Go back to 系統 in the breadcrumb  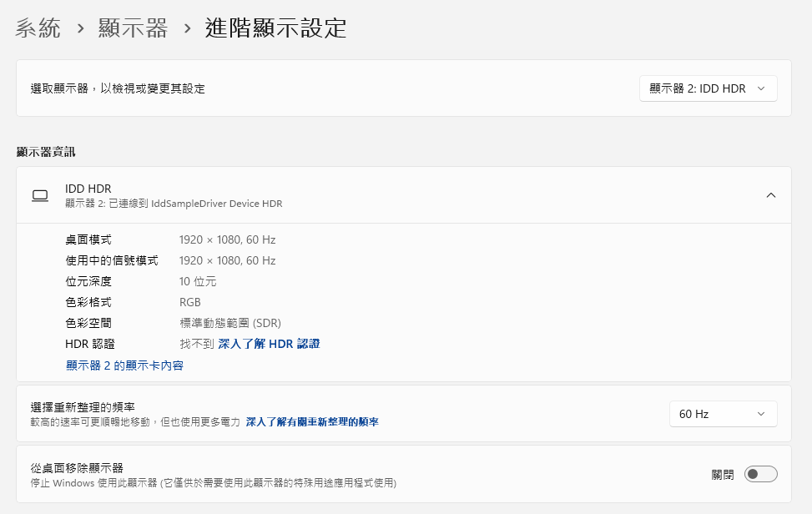tap(38, 28)
